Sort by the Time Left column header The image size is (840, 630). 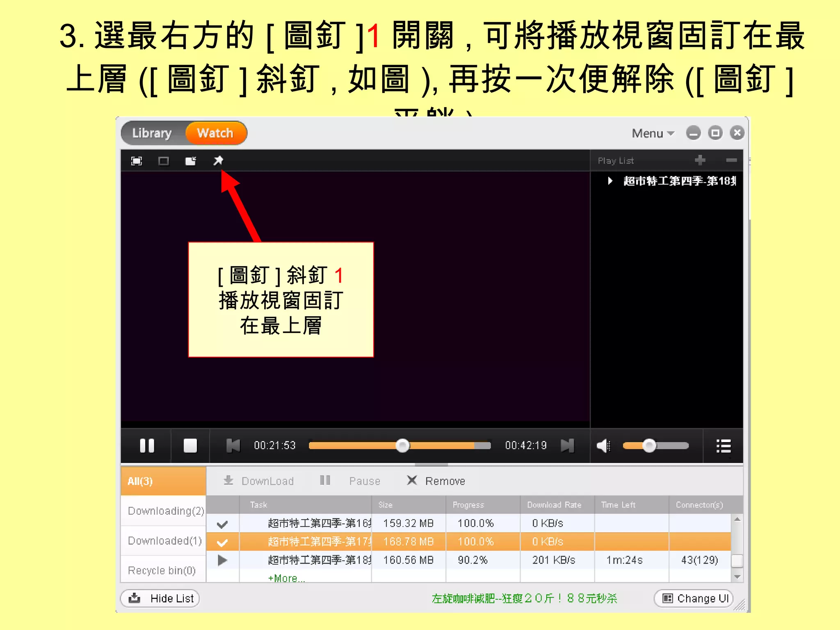(632, 505)
